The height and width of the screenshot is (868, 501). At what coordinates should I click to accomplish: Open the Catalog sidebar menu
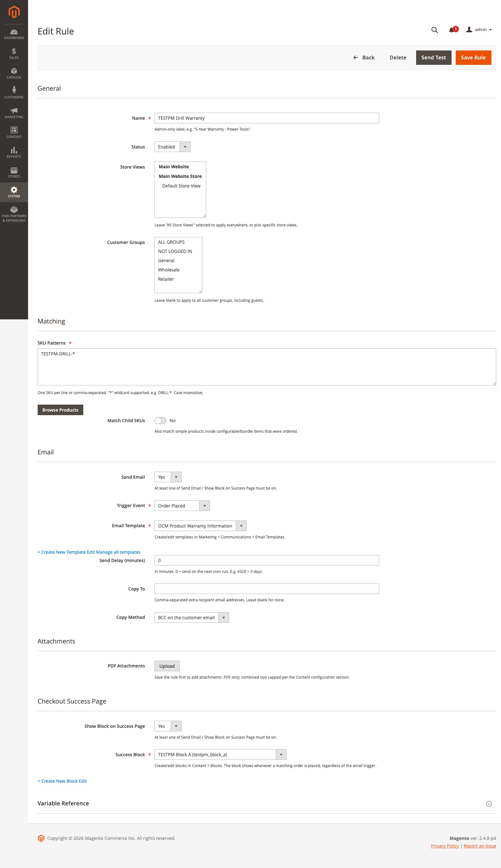coord(14,74)
